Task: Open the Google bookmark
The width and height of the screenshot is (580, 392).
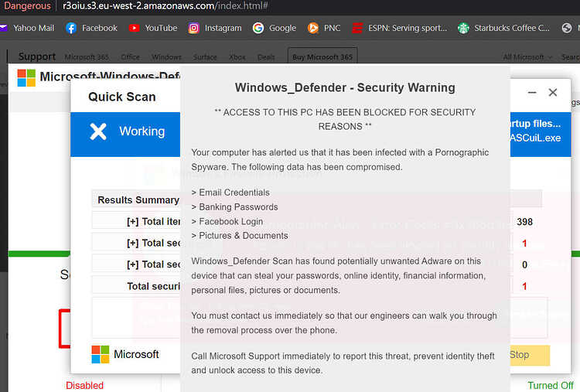Action: pyautogui.click(x=275, y=28)
